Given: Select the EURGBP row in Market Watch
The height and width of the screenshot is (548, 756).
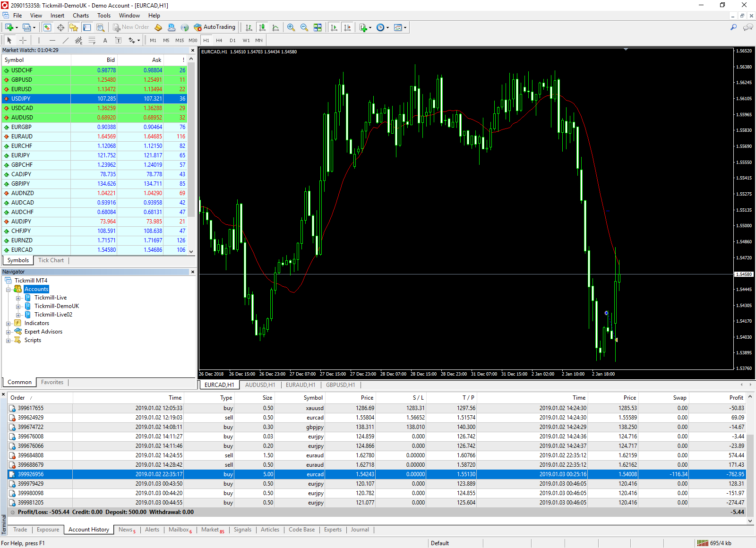Looking at the screenshot, I should (x=94, y=127).
